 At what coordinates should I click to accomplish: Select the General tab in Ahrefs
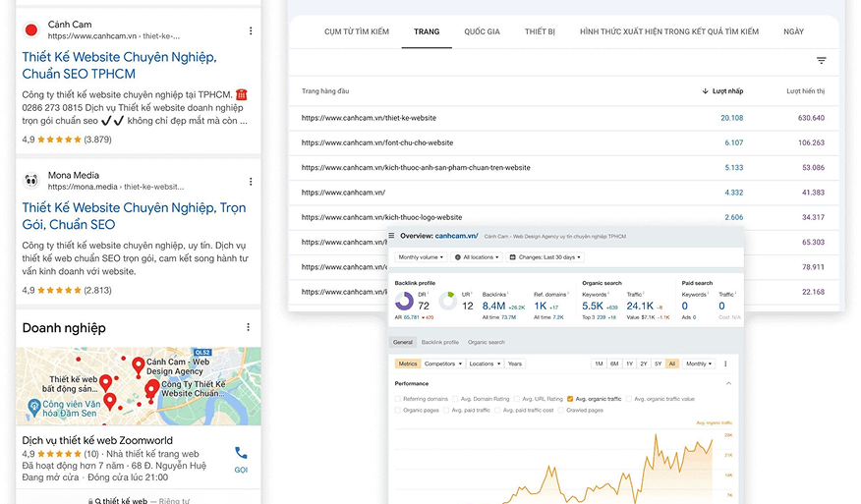tap(403, 342)
